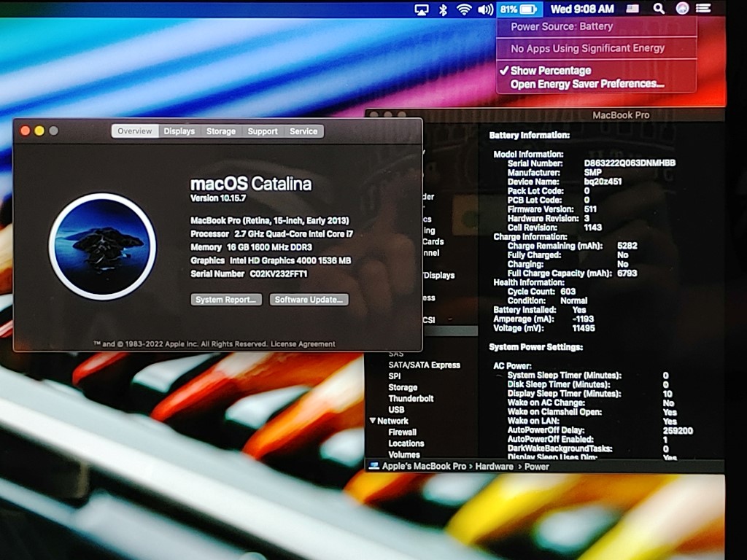
Task: Click the computer icon in path bar
Action: (x=374, y=466)
